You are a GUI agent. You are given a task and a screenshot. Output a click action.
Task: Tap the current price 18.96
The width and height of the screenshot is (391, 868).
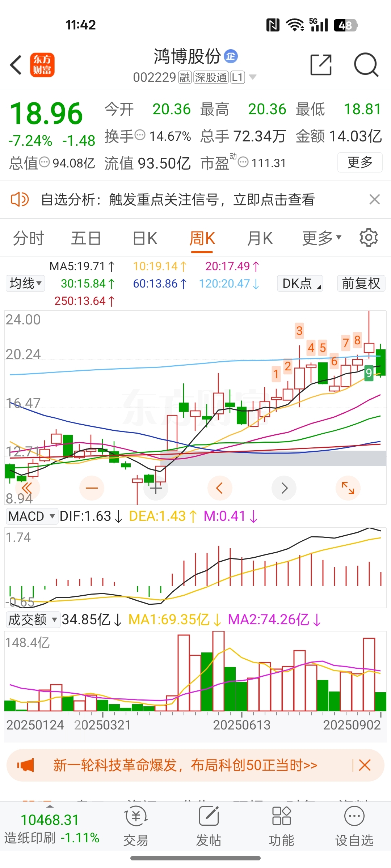46,114
